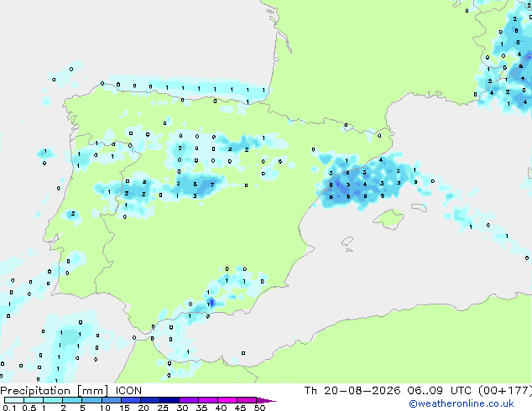
Task: Click legend scale label '10'
Action: click(105, 408)
